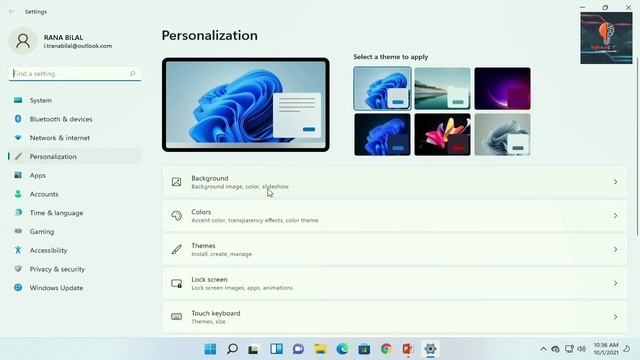Click the Touch keyboard icon

(x=176, y=317)
